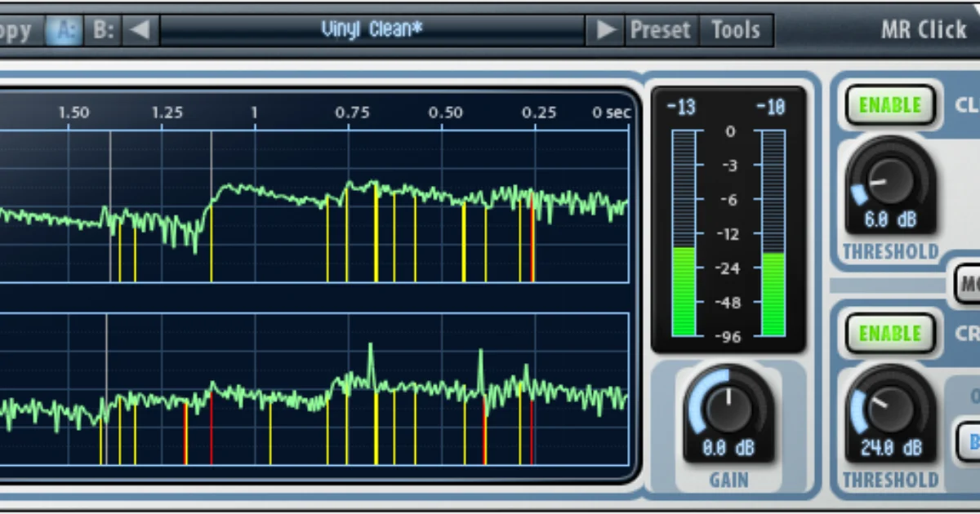This screenshot has width=980, height=514.
Task: Select the B preset slot
Action: pos(104,30)
